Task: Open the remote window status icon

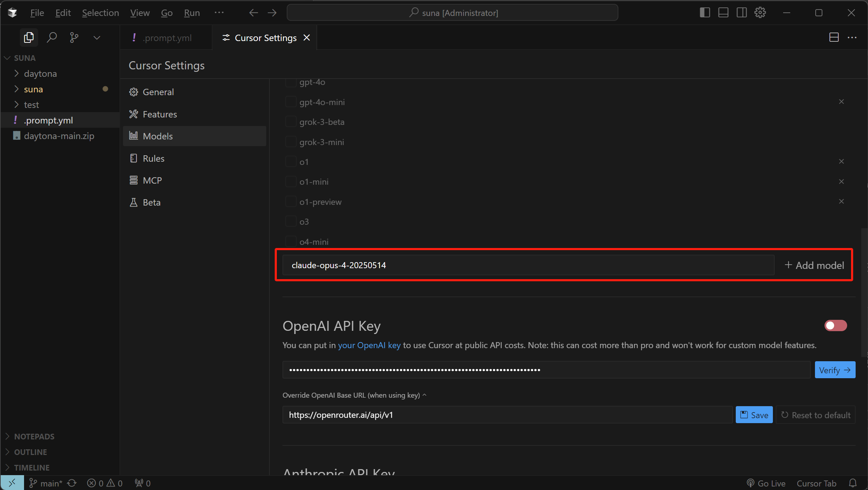Action: 12,483
